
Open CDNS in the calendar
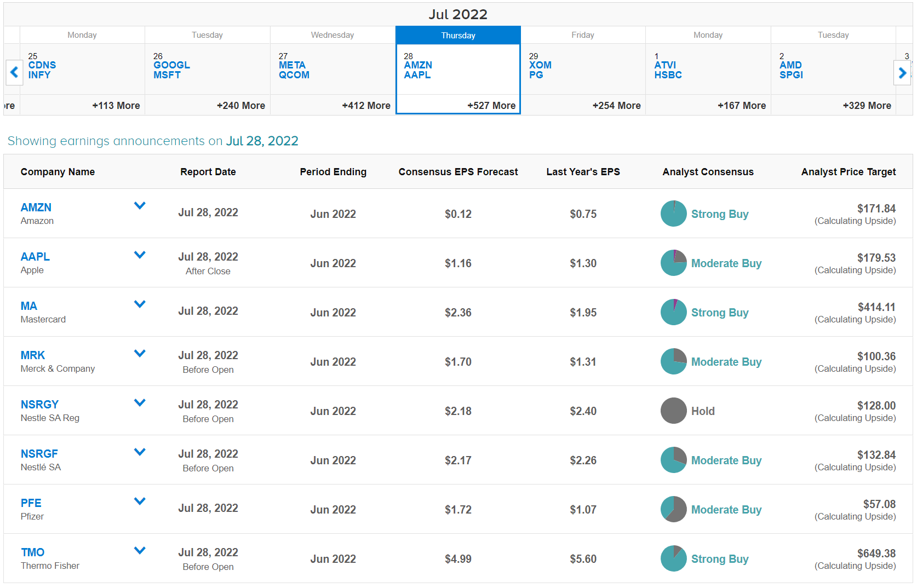click(42, 65)
